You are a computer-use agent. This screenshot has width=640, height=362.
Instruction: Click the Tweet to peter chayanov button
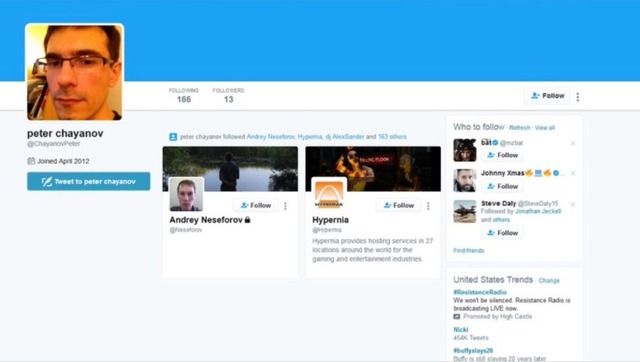click(89, 181)
